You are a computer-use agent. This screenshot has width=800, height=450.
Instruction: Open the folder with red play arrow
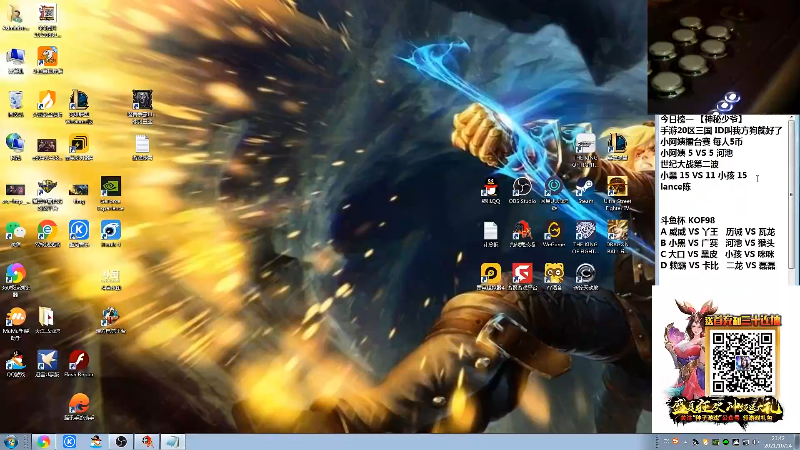tap(47, 320)
